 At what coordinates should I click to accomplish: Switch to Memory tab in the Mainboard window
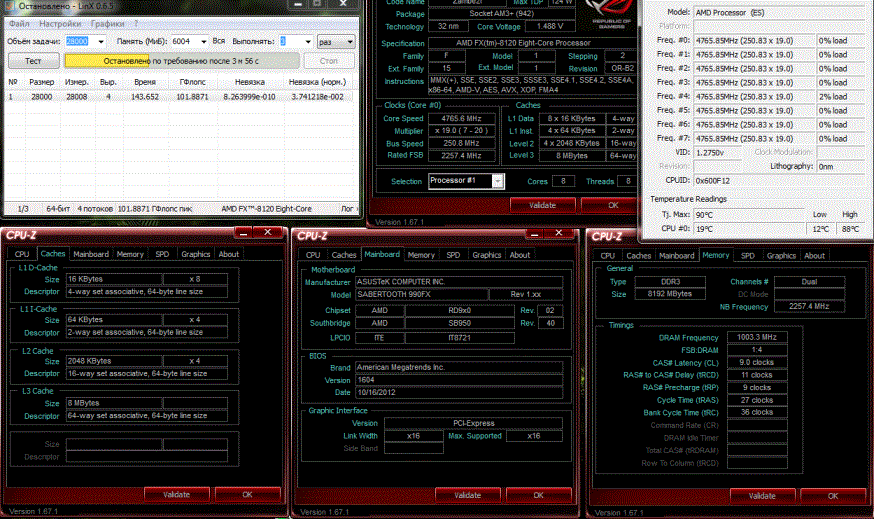[x=421, y=255]
